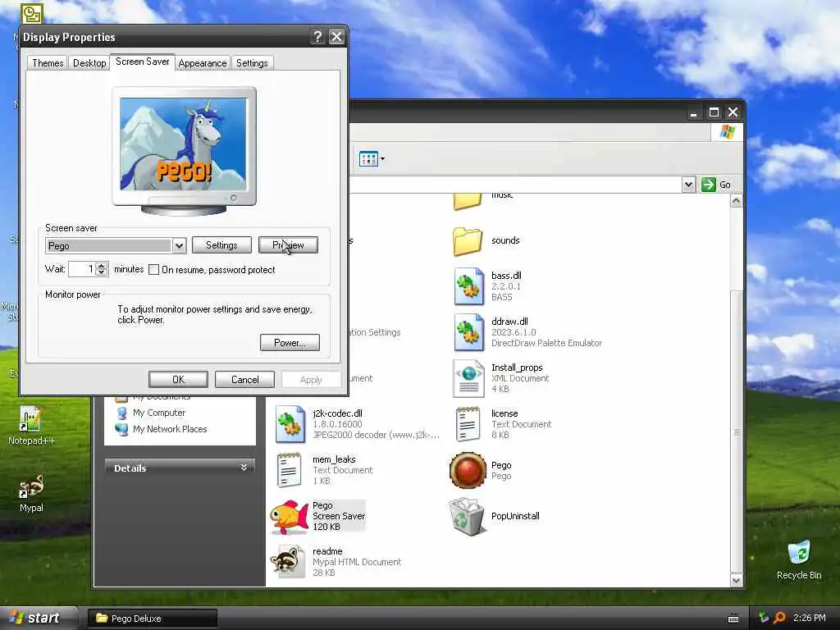Image resolution: width=840 pixels, height=630 pixels.
Task: Switch to the Settings tab
Action: [x=252, y=63]
